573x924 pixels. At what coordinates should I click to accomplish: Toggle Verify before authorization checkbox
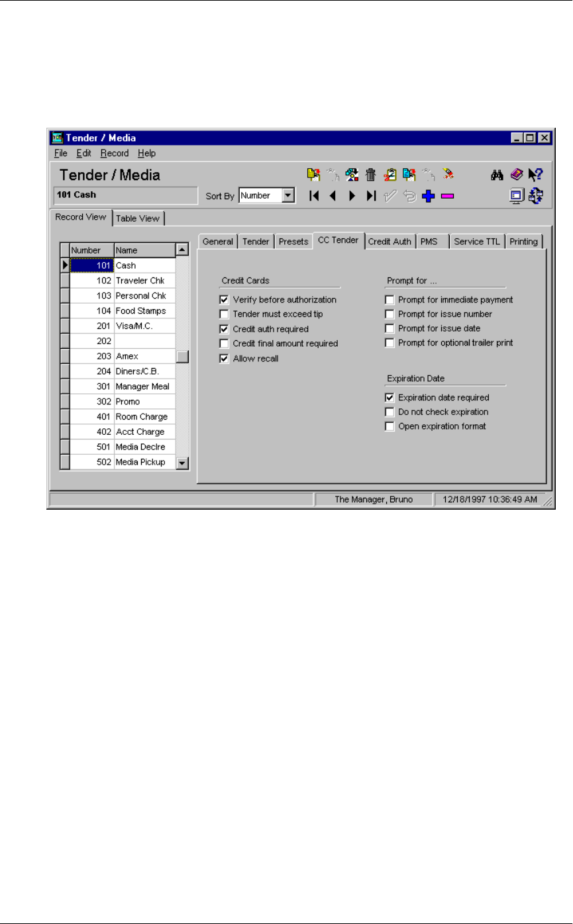click(224, 300)
